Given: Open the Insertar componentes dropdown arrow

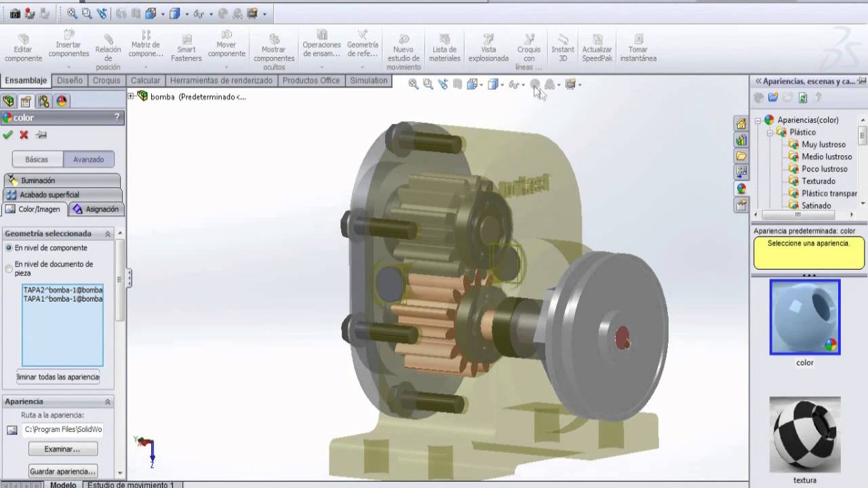Looking at the screenshot, I should coord(68,68).
